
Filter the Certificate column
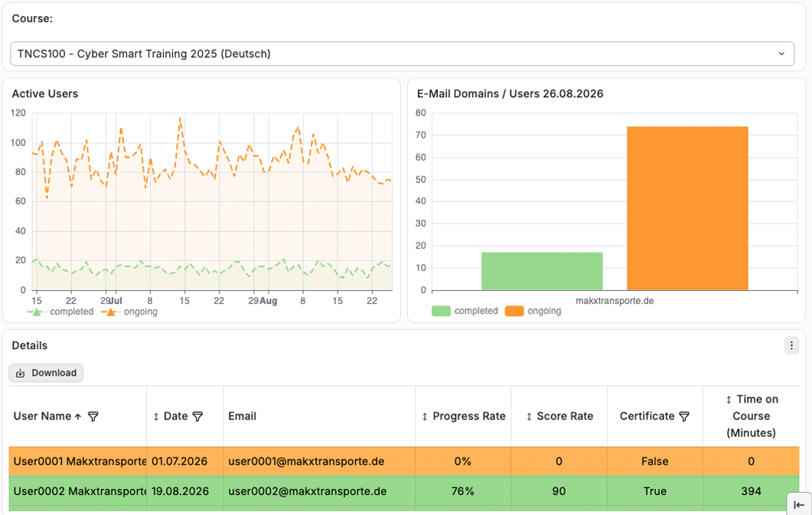(684, 416)
